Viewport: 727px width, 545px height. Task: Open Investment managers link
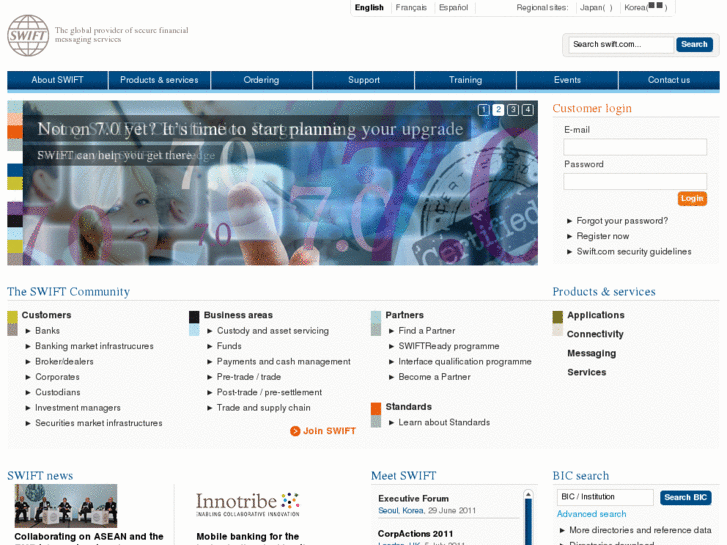pyautogui.click(x=78, y=408)
